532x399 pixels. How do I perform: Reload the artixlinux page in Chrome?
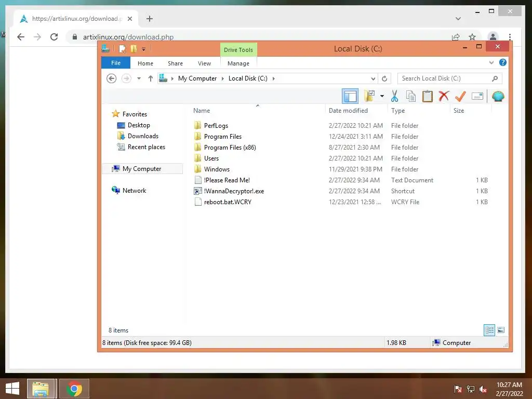54,37
